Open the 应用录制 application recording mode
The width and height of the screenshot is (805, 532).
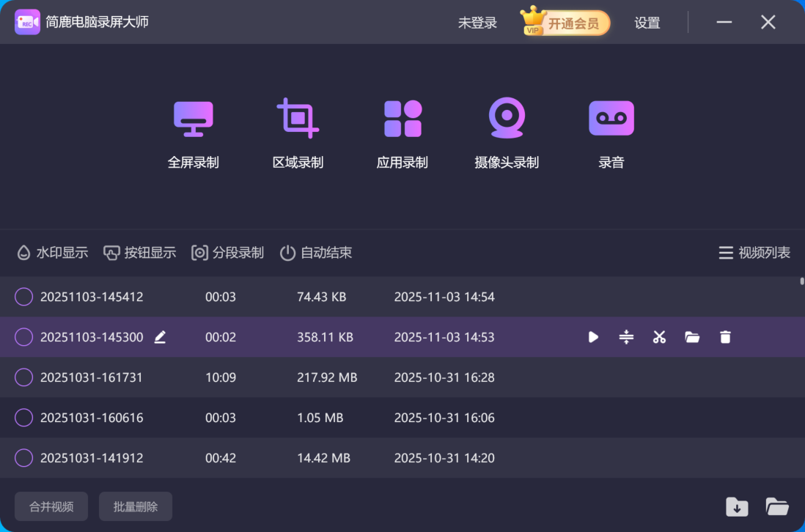point(402,132)
